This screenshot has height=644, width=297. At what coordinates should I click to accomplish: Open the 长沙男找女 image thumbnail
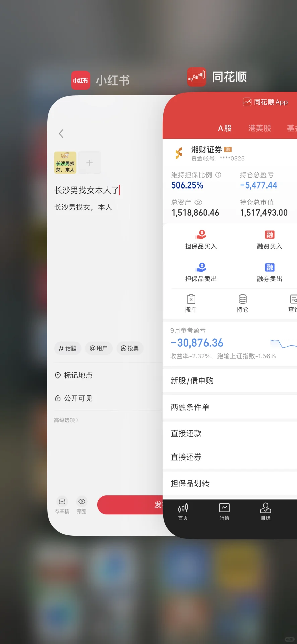pos(65,163)
